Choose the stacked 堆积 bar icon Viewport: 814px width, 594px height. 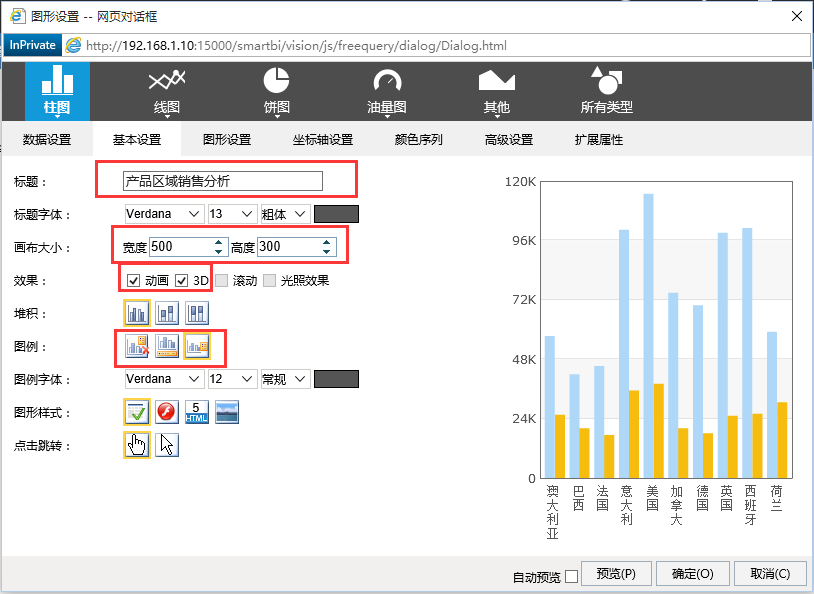click(x=167, y=313)
